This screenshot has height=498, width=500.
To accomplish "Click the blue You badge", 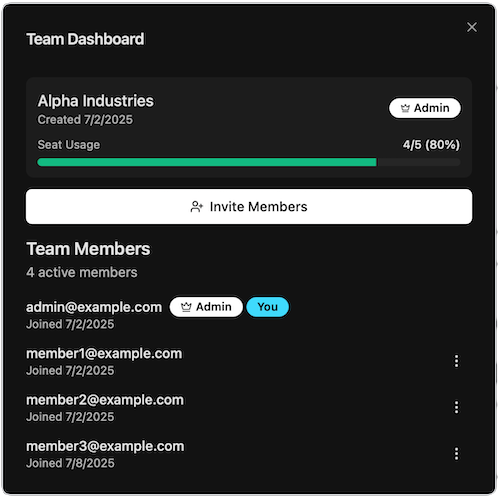I will tap(268, 307).
